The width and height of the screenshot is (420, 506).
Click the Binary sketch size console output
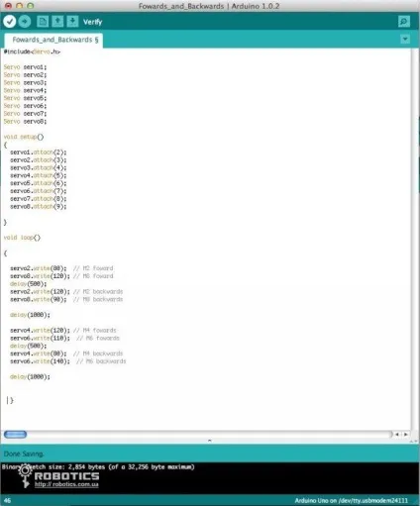point(98,467)
